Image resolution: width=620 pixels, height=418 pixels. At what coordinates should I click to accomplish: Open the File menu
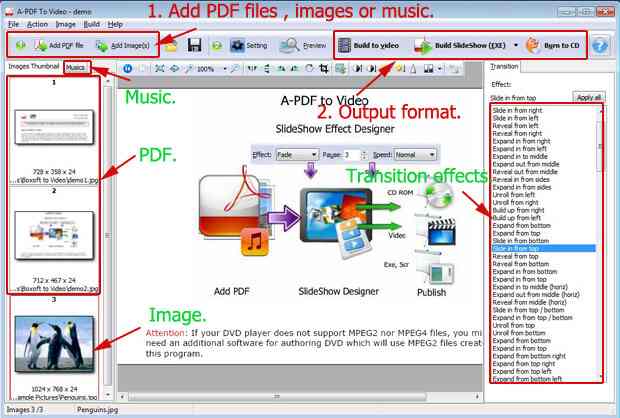(x=13, y=25)
